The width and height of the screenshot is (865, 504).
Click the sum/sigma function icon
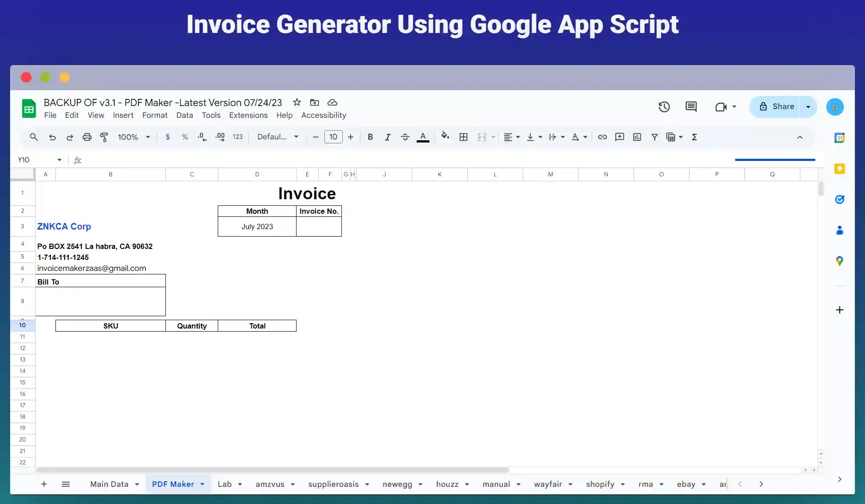pos(694,137)
